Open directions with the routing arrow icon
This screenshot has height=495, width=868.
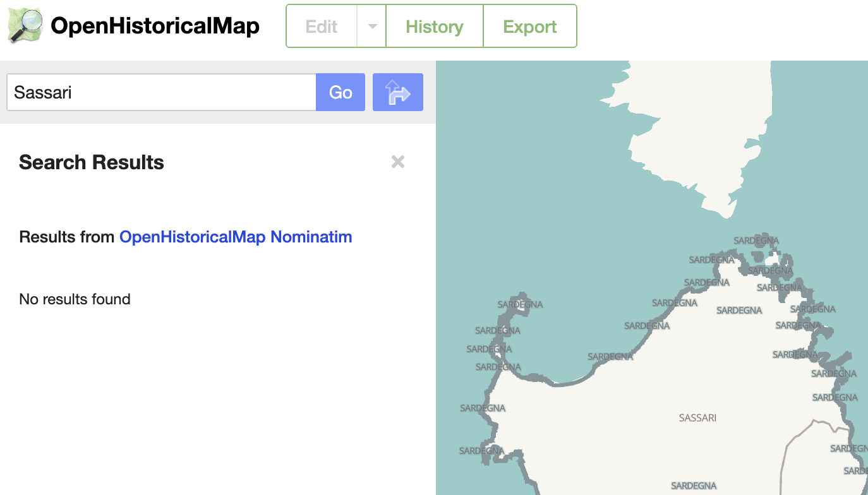pos(397,92)
